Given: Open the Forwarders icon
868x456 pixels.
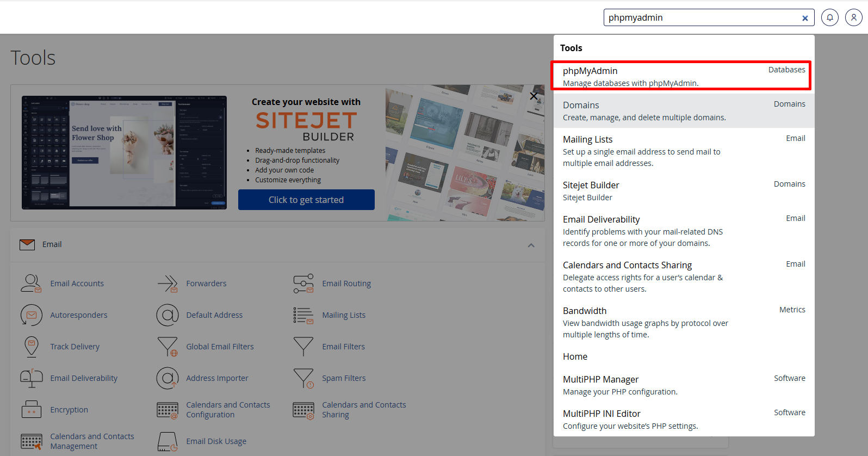Looking at the screenshot, I should [x=168, y=284].
